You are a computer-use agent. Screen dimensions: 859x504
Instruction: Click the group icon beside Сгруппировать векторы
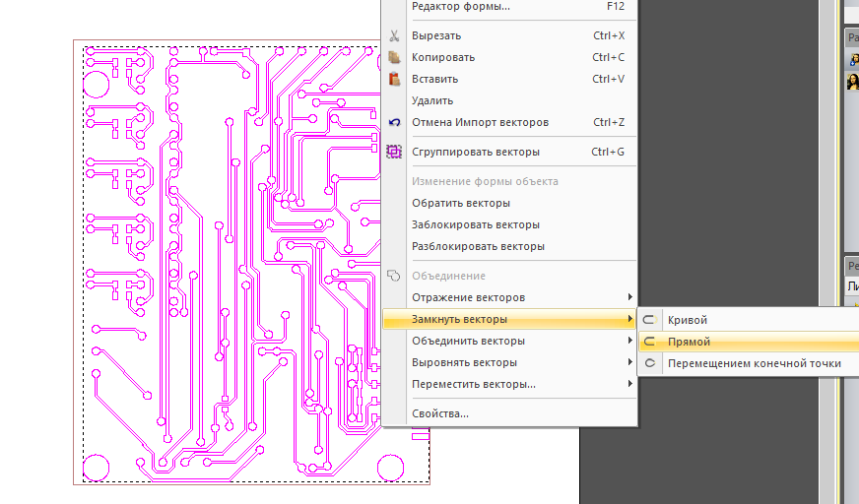tap(394, 152)
